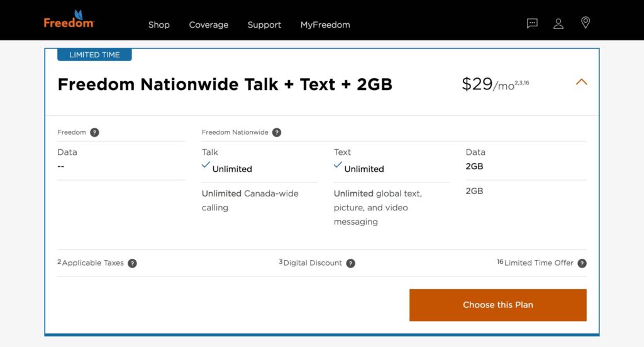This screenshot has width=644, height=347.
Task: Open the Support menu
Action: (264, 25)
